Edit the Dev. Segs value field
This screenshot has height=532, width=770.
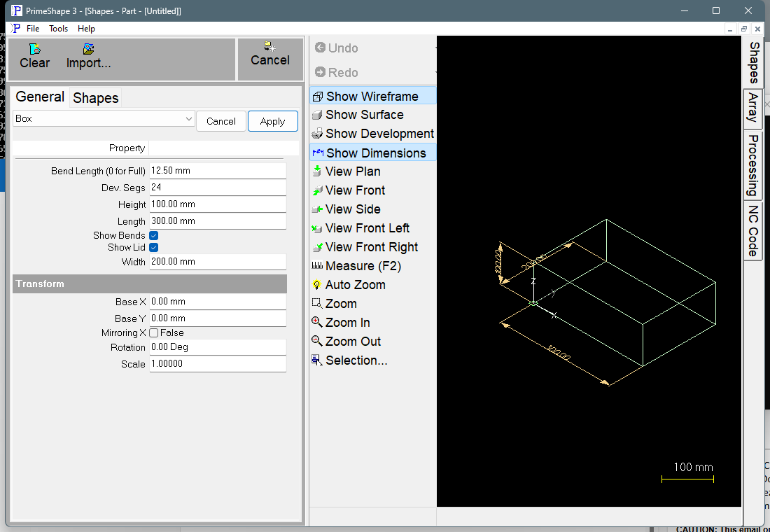218,188
